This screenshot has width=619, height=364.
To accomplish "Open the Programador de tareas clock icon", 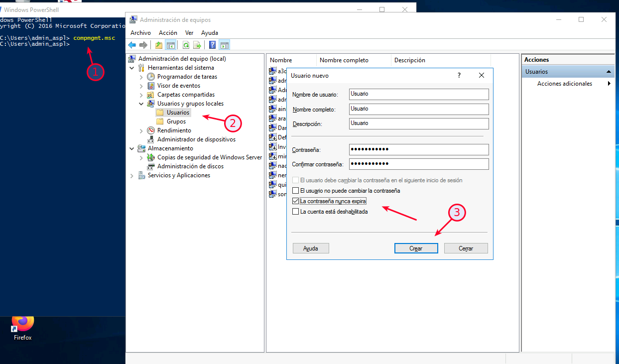I will [x=151, y=77].
